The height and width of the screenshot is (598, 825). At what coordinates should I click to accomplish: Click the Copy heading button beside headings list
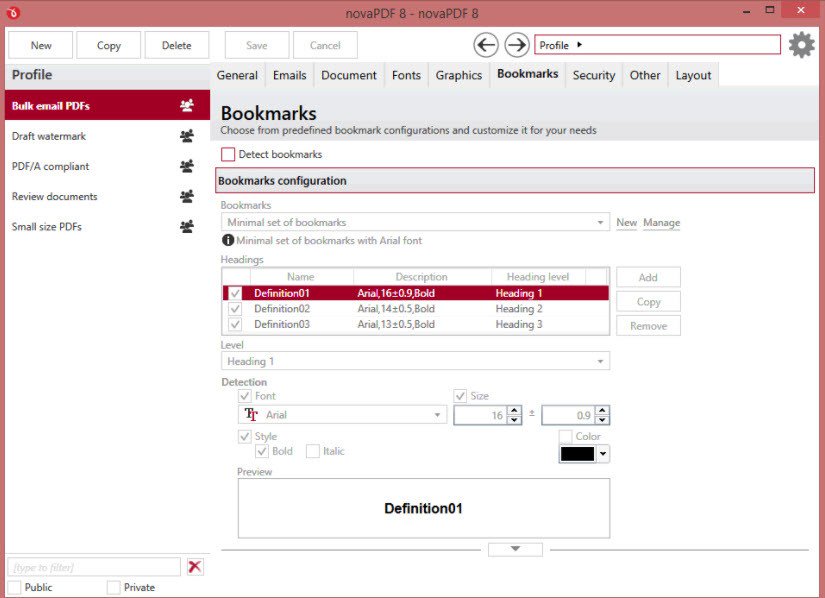click(x=648, y=301)
